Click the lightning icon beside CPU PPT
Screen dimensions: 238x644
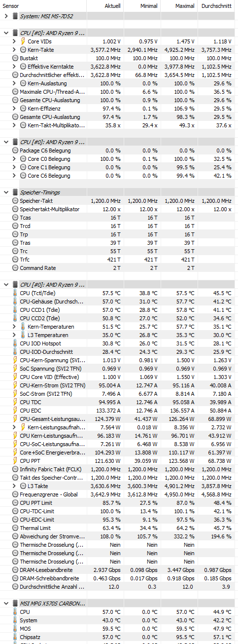[x=15, y=461]
